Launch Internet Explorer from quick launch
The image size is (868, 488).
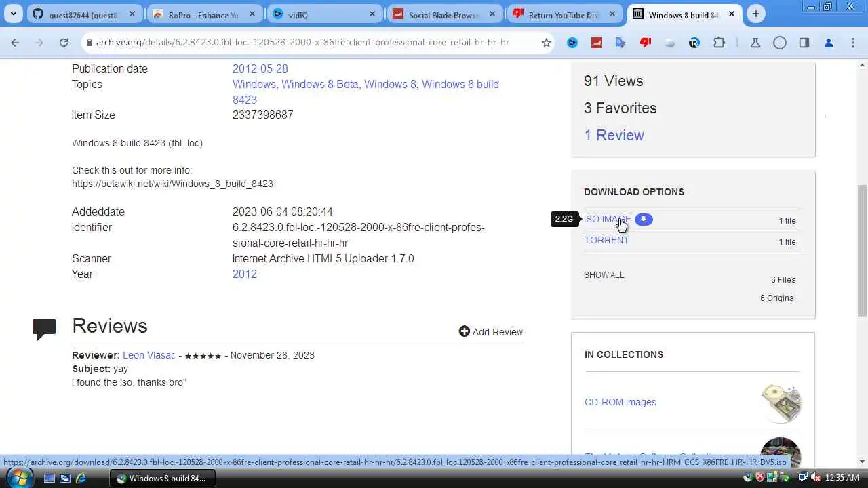[x=81, y=478]
